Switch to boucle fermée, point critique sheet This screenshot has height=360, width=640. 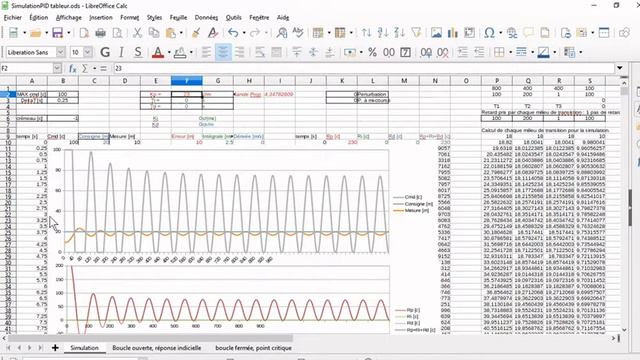[x=253, y=348]
